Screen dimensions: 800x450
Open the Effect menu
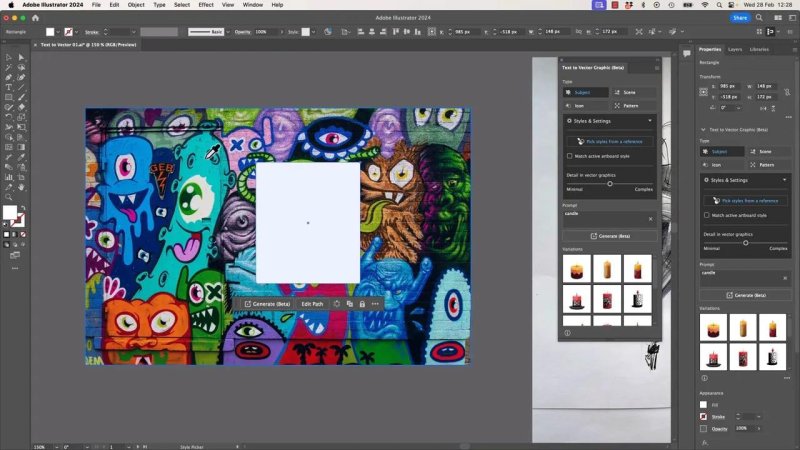206,5
